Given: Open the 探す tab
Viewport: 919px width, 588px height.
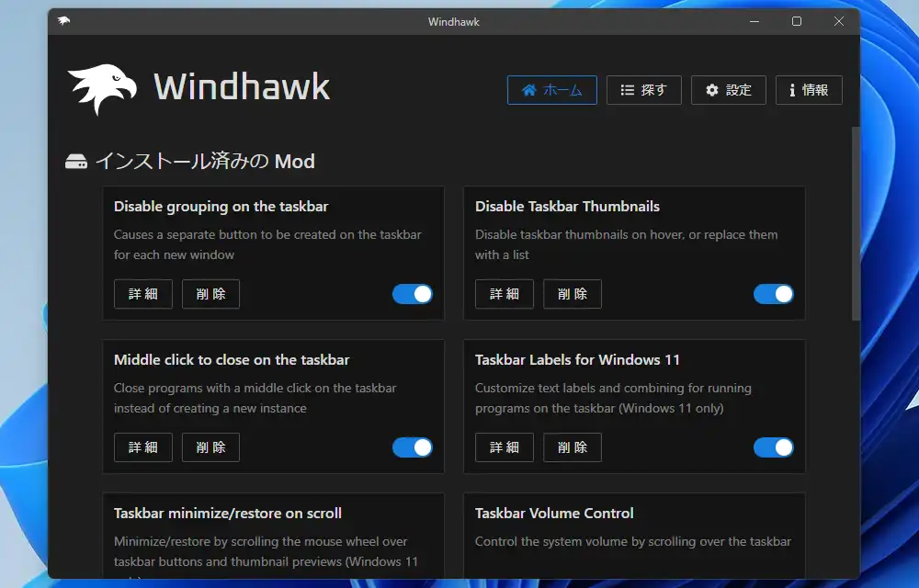Looking at the screenshot, I should pyautogui.click(x=643, y=90).
